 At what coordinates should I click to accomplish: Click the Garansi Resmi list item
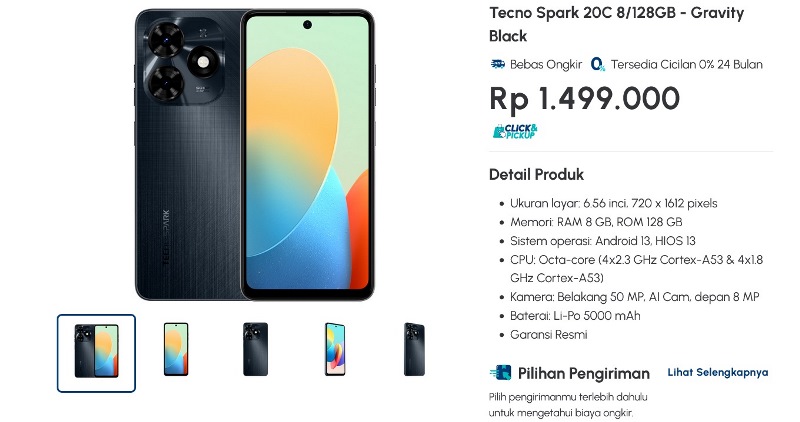tap(548, 335)
